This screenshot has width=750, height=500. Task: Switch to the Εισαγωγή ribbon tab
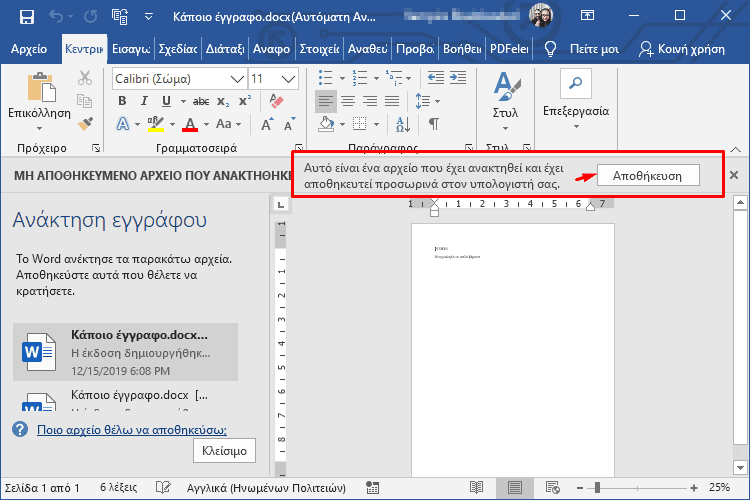[x=131, y=49]
